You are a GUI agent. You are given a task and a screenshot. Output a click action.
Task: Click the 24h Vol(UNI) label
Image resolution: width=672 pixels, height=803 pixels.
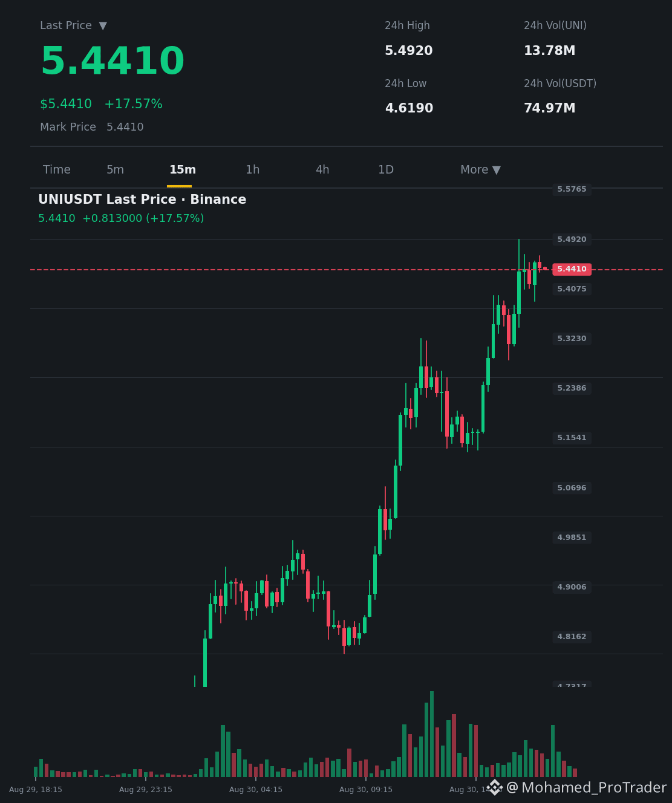555,25
